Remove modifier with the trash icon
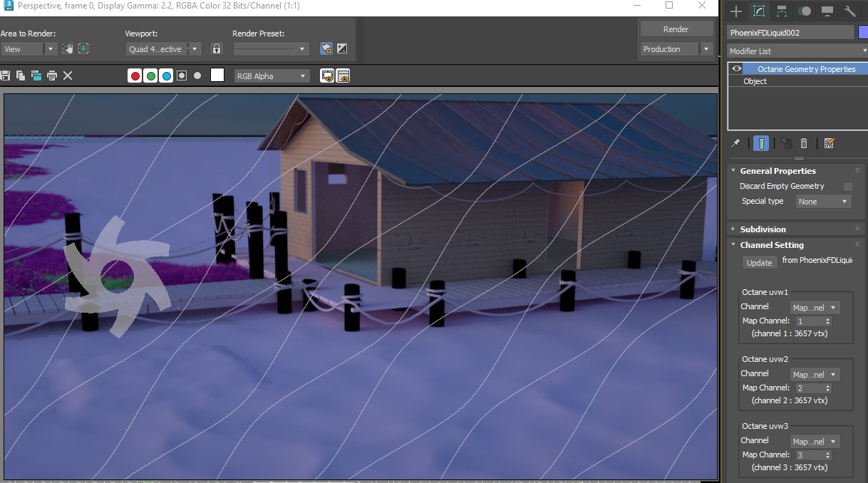The height and width of the screenshot is (483, 868). [804, 143]
